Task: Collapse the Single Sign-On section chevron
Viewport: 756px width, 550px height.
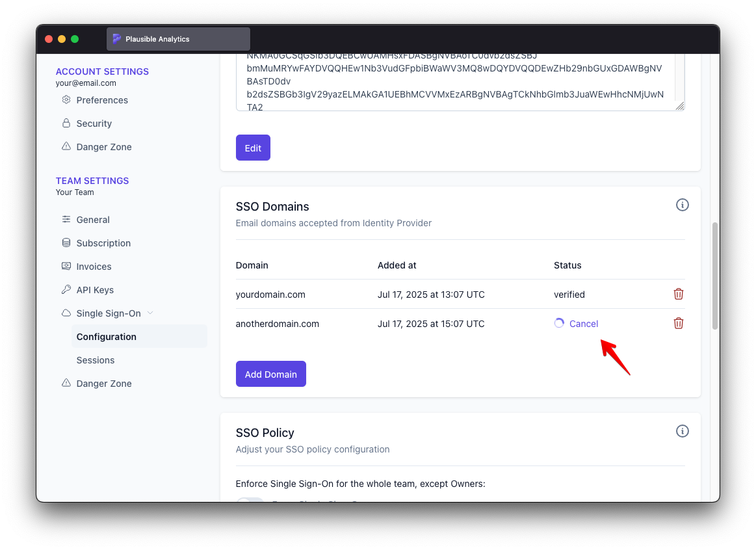Action: [150, 313]
